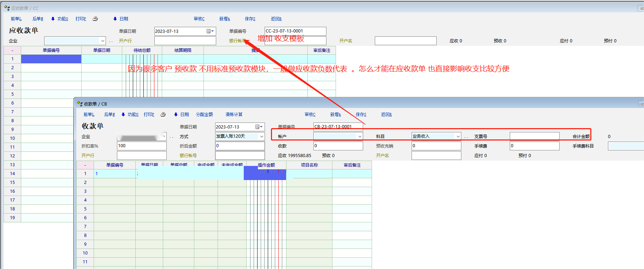644x269 pixels.
Task: Click 清帐计算 in the 收款单 toolbar
Action: tap(234, 114)
